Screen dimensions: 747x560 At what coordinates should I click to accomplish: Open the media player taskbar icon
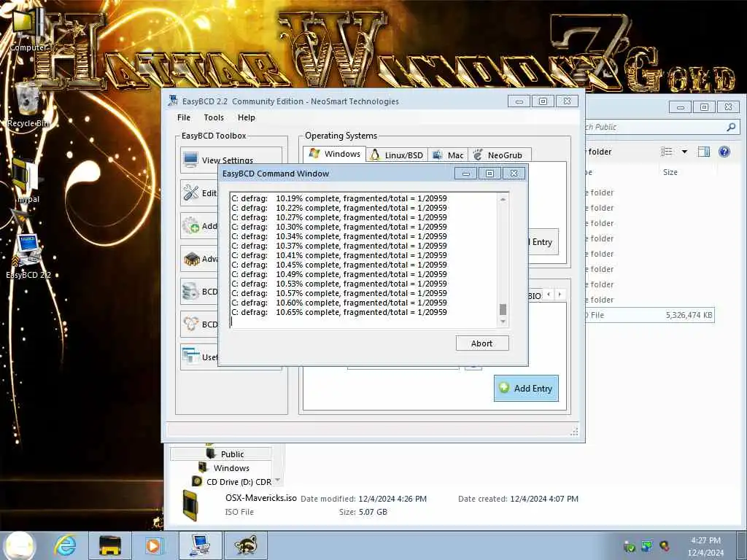(x=153, y=545)
